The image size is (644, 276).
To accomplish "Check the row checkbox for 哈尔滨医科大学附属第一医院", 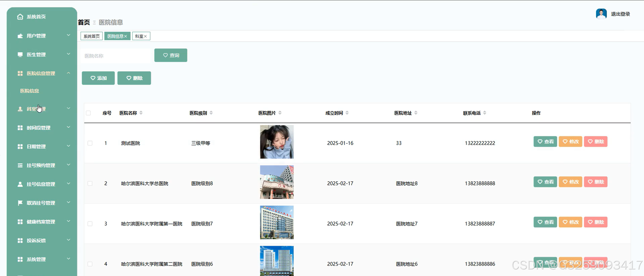I will pyautogui.click(x=90, y=224).
